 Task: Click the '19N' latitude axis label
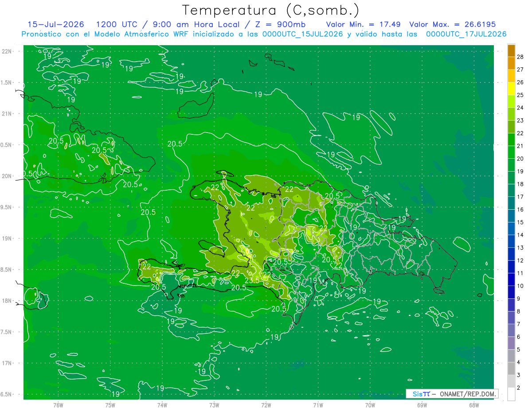(6, 239)
